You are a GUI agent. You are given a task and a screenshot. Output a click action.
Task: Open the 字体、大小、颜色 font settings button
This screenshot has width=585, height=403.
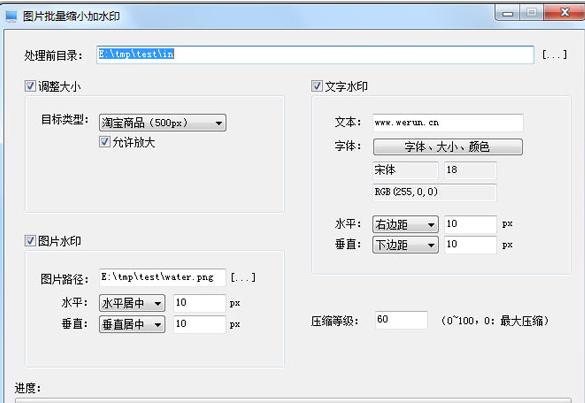(x=448, y=147)
